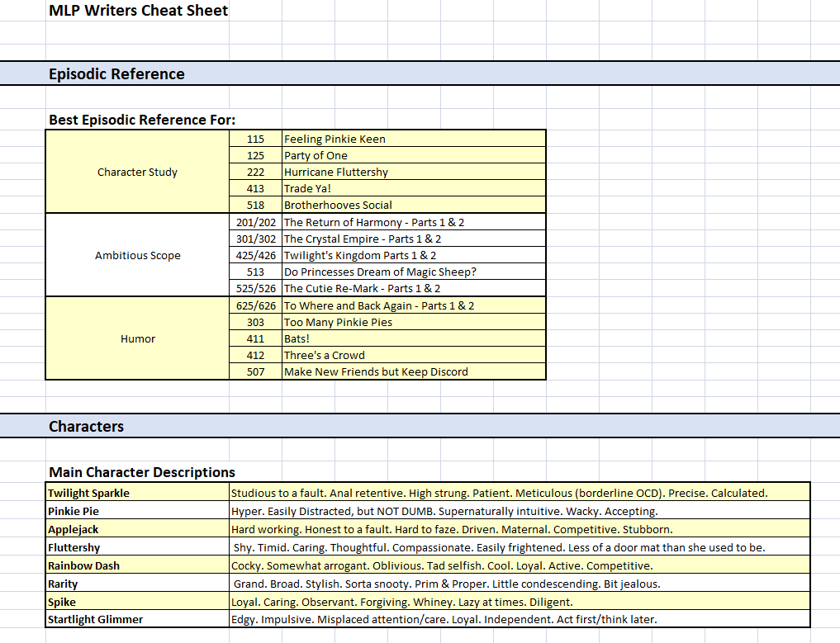
Task: Click the 'Pinkie Pie' name cell
Action: pos(138,511)
